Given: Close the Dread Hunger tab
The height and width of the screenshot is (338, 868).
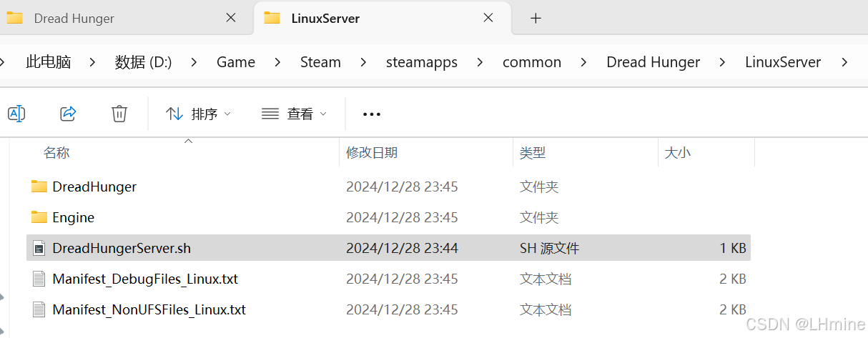Looking at the screenshot, I should [x=231, y=18].
